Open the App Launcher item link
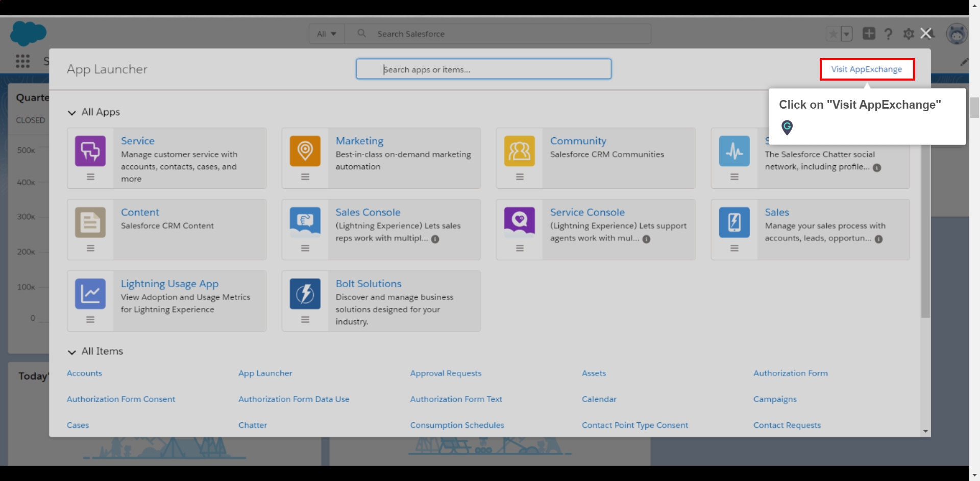This screenshot has height=481, width=980. [x=265, y=373]
